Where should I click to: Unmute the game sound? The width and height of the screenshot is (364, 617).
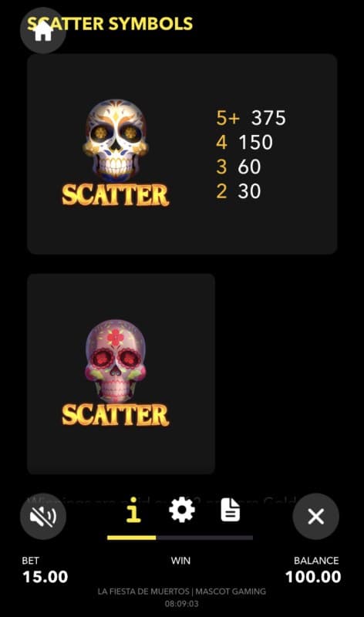pyautogui.click(x=43, y=516)
